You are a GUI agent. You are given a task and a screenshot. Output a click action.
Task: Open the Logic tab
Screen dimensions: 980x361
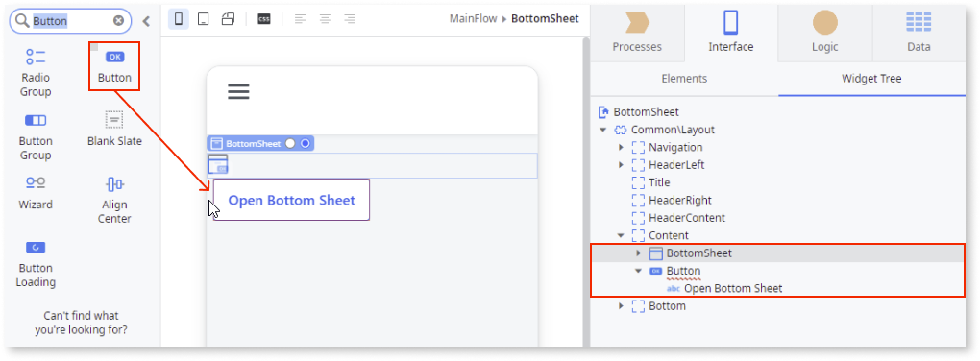tap(825, 33)
